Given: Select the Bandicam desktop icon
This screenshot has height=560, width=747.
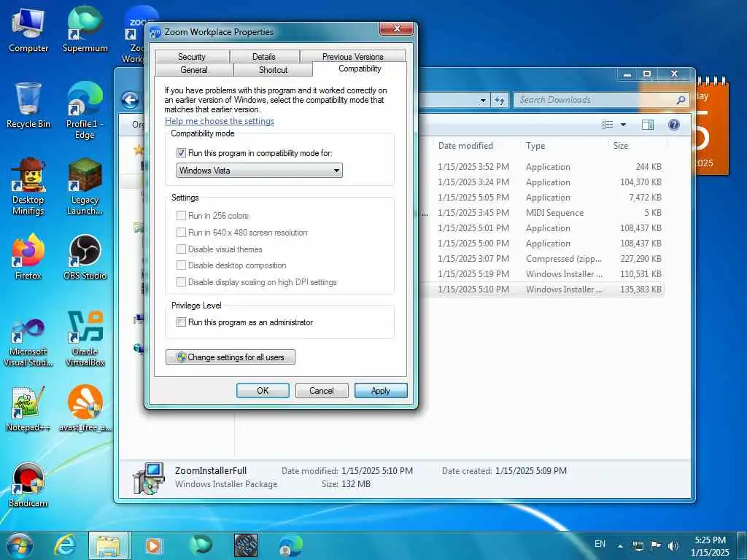Looking at the screenshot, I should pos(28,485).
